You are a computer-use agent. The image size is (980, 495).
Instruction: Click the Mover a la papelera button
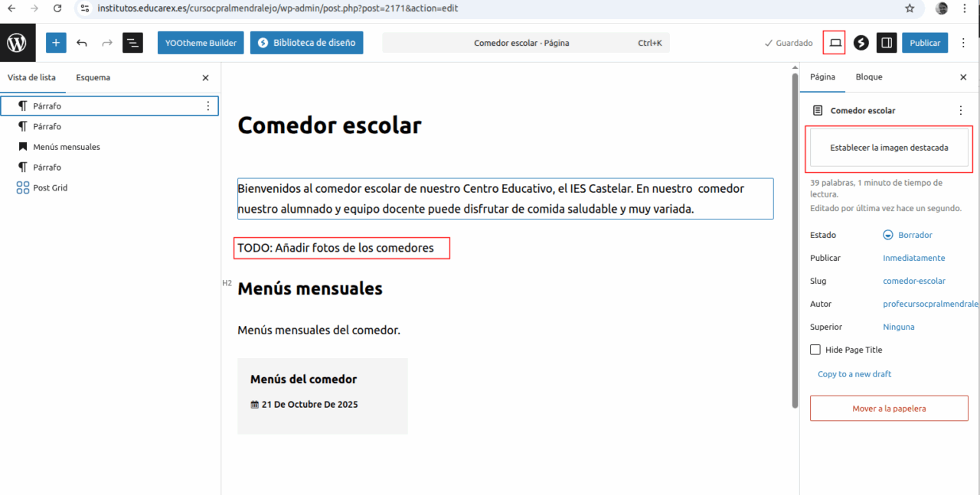coord(888,409)
